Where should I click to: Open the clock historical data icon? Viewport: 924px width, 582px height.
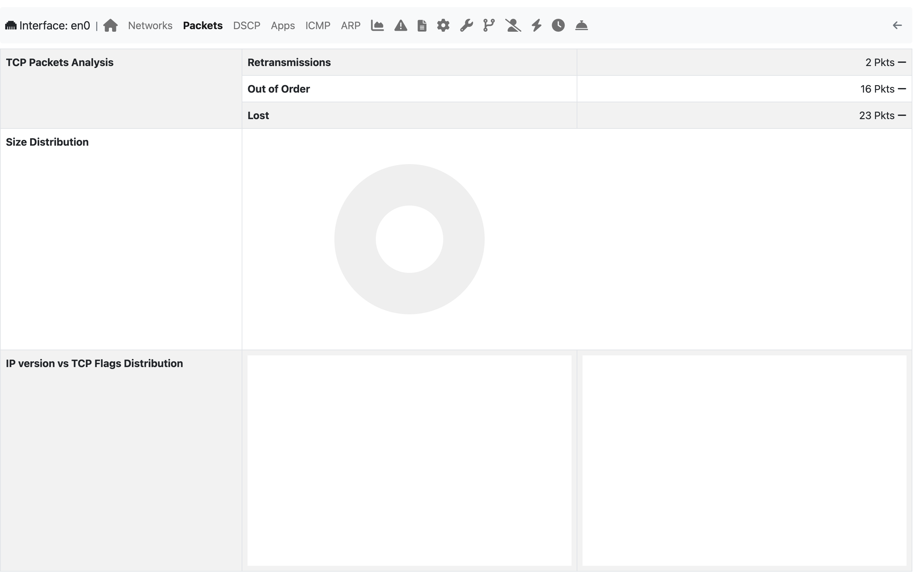[x=558, y=25]
